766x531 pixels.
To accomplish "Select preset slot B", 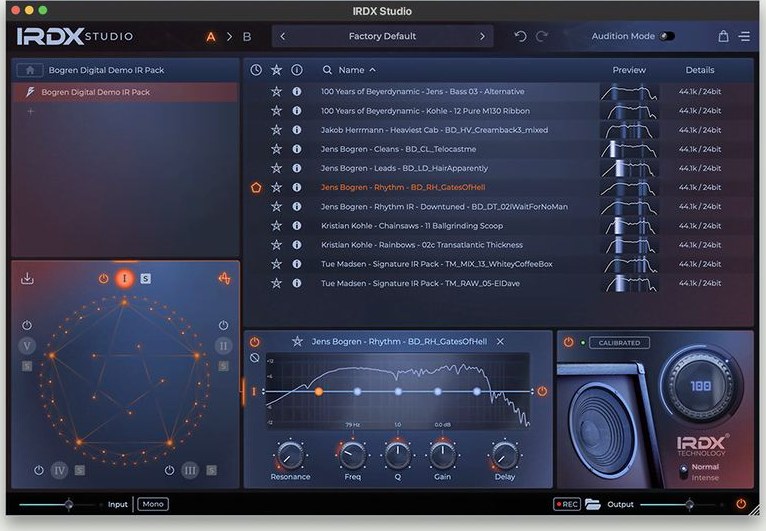I will [x=247, y=37].
